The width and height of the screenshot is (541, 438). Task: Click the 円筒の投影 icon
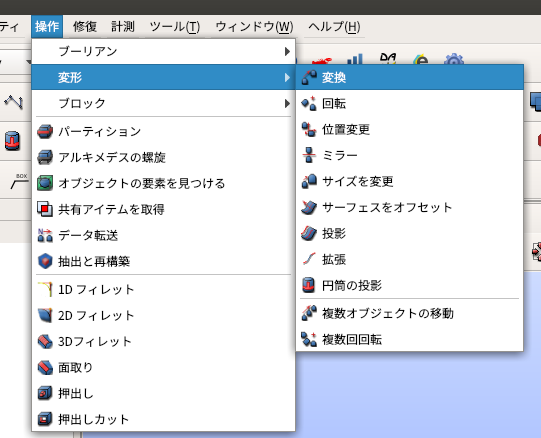click(309, 285)
